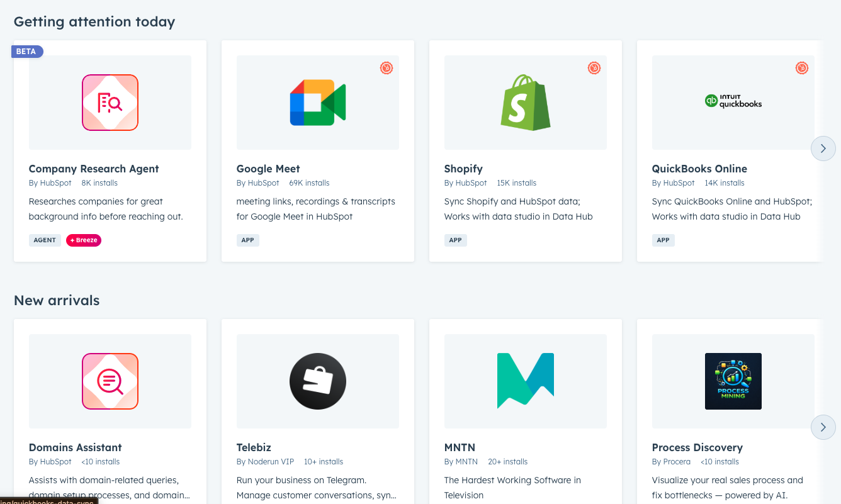Screen dimensions: 841x504
Task: Click the Domains Assistant search logo
Action: click(110, 381)
